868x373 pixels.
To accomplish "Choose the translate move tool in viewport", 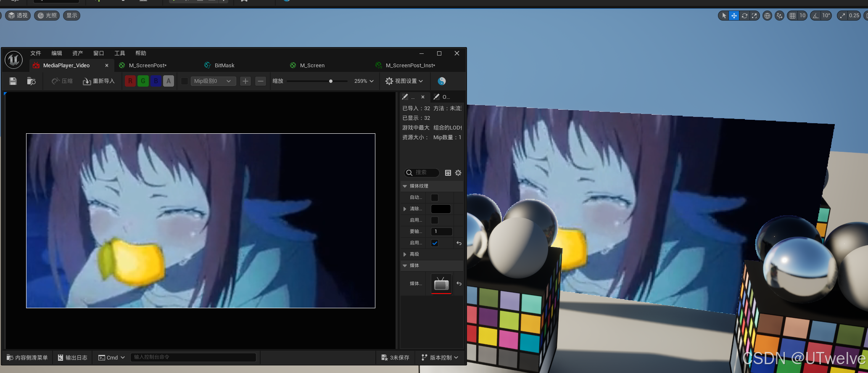I will [x=734, y=16].
